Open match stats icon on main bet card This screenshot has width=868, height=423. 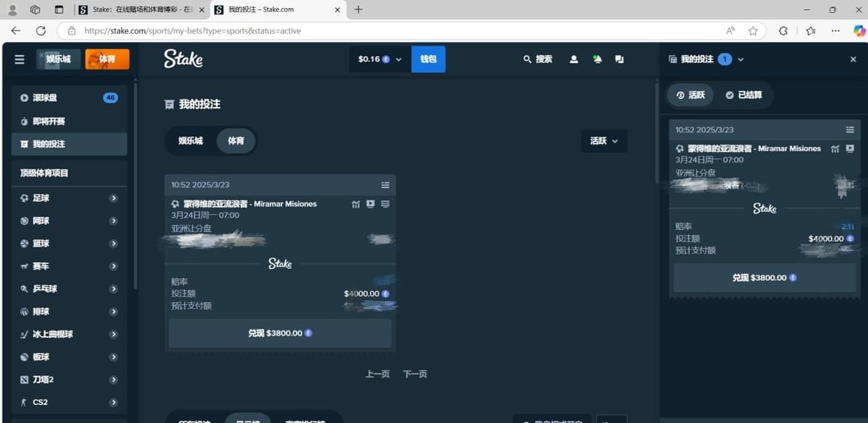click(x=356, y=204)
